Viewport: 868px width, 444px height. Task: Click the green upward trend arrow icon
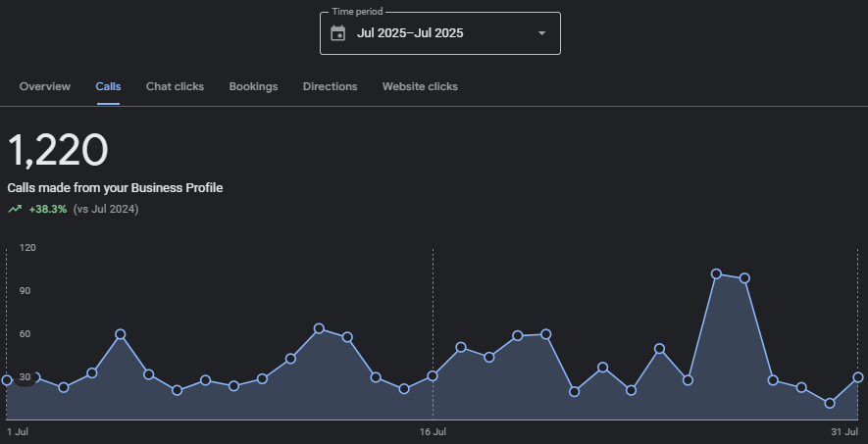(x=15, y=209)
